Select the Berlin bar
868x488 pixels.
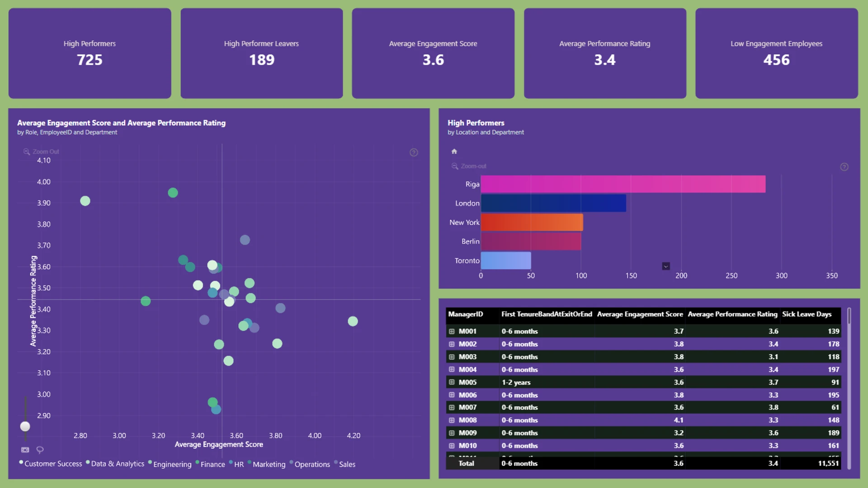click(x=531, y=241)
